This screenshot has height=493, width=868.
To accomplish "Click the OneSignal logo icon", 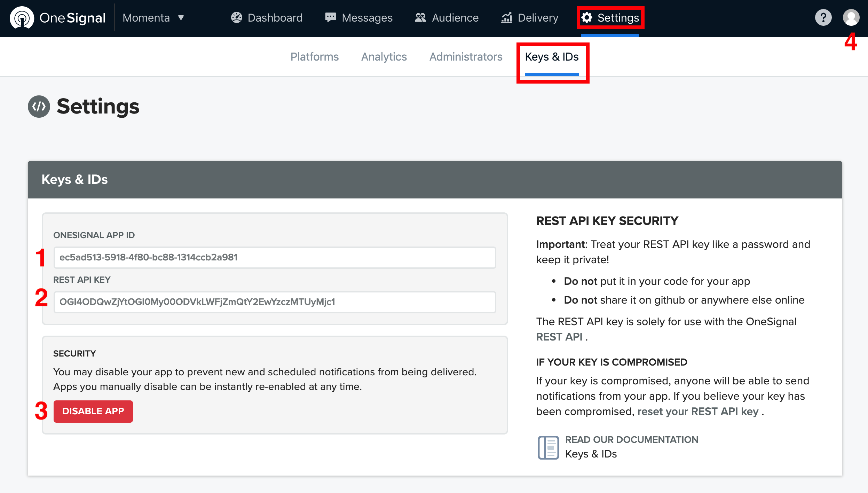I will click(x=22, y=18).
